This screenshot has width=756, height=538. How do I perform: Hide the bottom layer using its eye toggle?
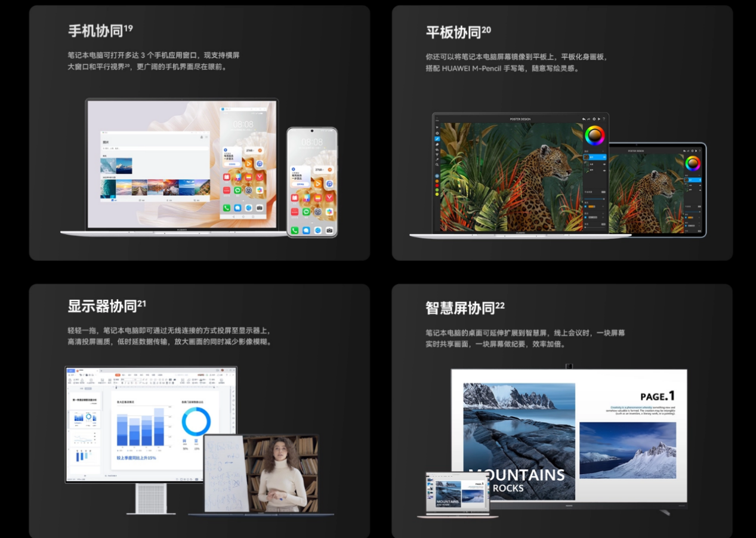tap(604, 171)
